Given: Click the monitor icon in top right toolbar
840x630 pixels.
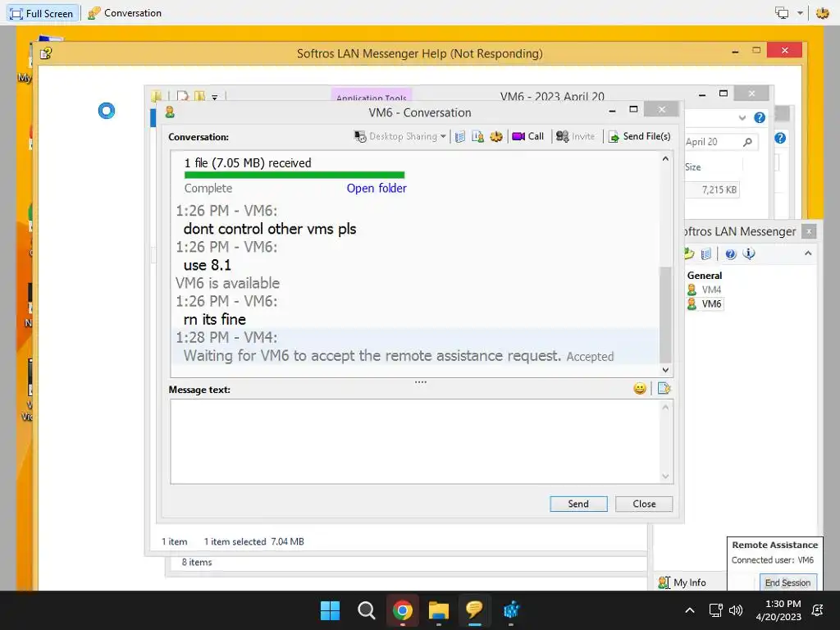Looking at the screenshot, I should (x=782, y=13).
